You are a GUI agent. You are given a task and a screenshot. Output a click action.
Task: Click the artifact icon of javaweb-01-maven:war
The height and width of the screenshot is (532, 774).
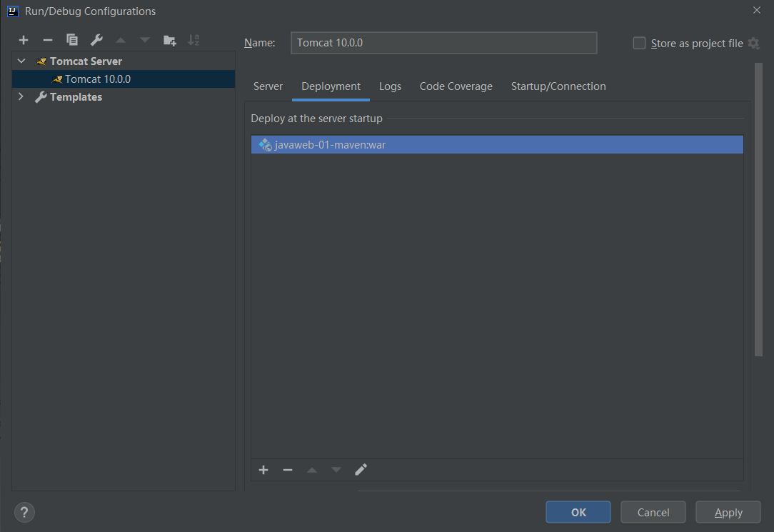click(266, 144)
